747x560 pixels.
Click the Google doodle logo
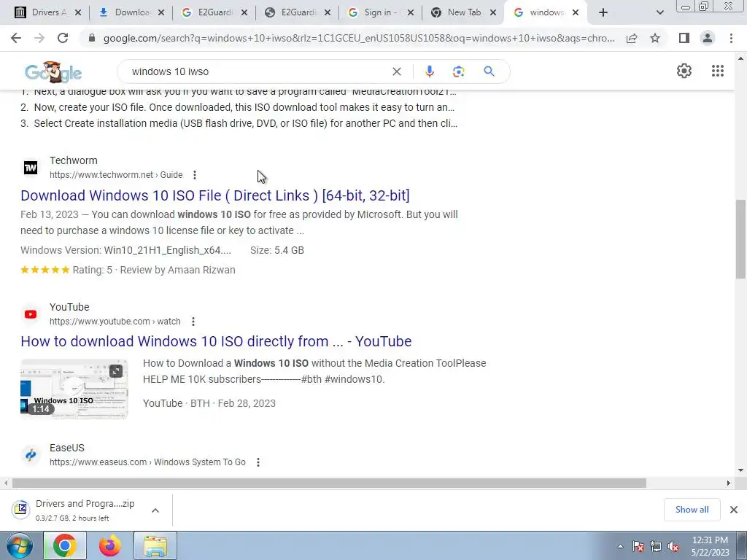coord(53,72)
